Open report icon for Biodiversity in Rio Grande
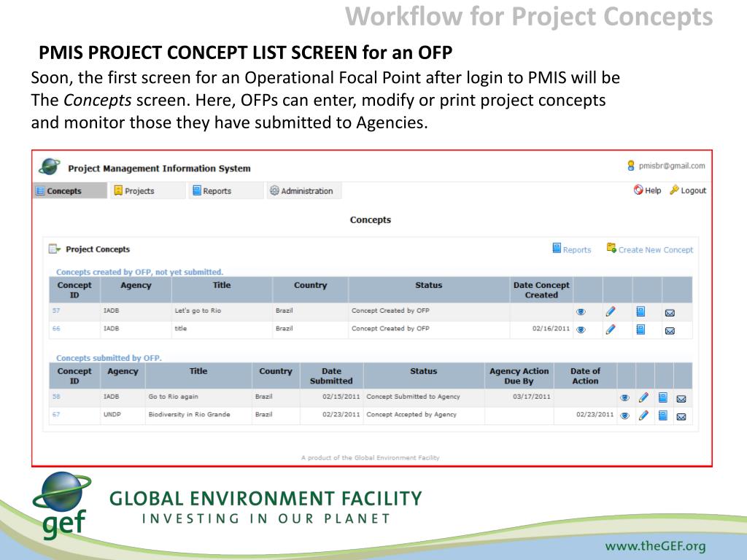 [x=662, y=415]
